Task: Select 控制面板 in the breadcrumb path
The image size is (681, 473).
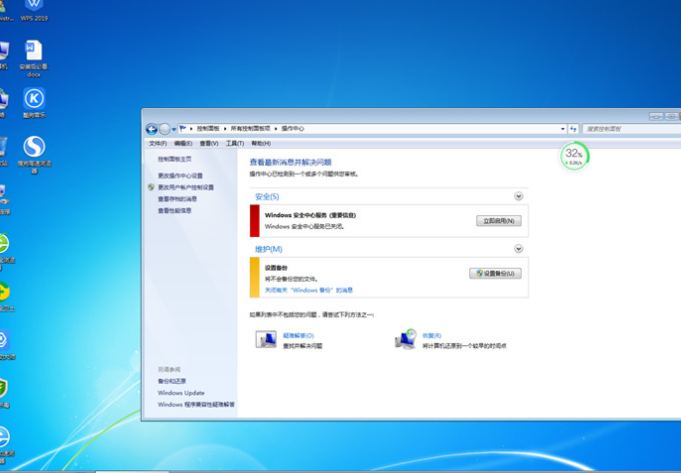Action: (208, 129)
